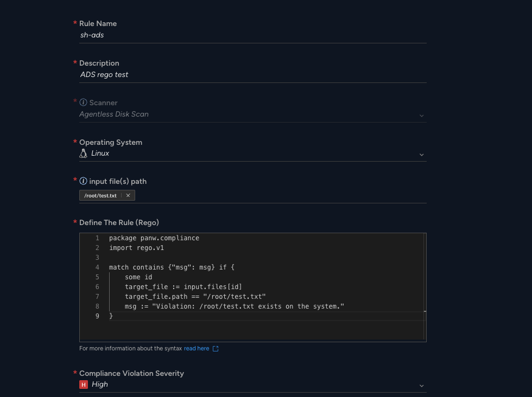Click the /root/test.txt path tag
This screenshot has width=532, height=397.
coord(100,195)
